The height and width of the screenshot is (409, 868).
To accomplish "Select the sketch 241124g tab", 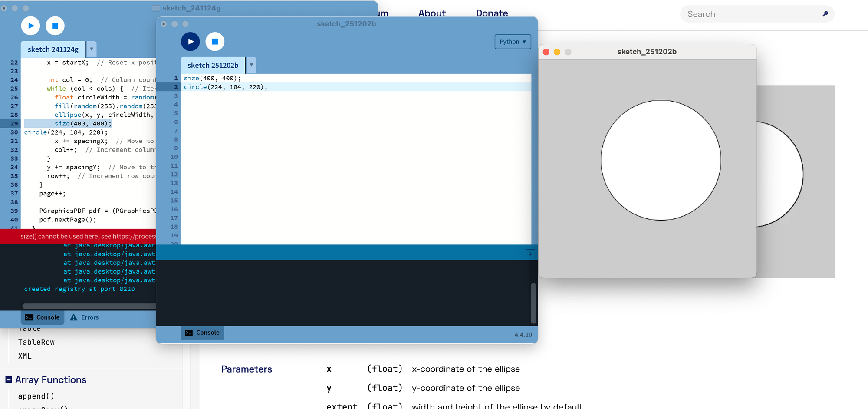I will [x=53, y=49].
